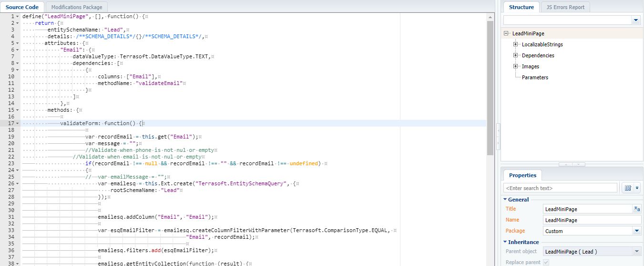The image size is (644, 266).
Task: Fold attributes block at line 5
Action: [x=18, y=43]
